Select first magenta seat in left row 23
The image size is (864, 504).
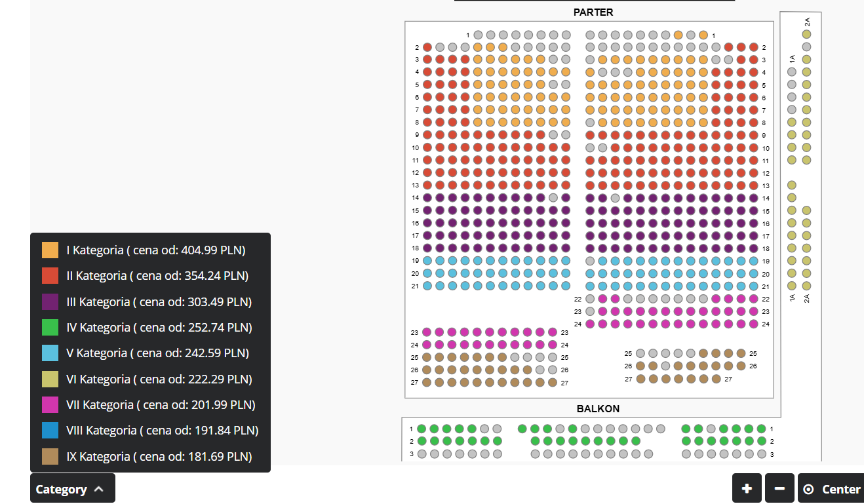[x=427, y=332]
